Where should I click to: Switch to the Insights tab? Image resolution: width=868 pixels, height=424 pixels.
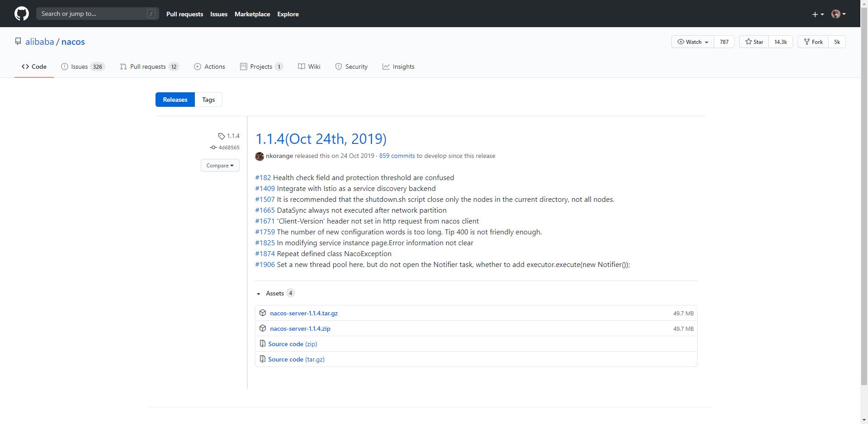(x=398, y=67)
